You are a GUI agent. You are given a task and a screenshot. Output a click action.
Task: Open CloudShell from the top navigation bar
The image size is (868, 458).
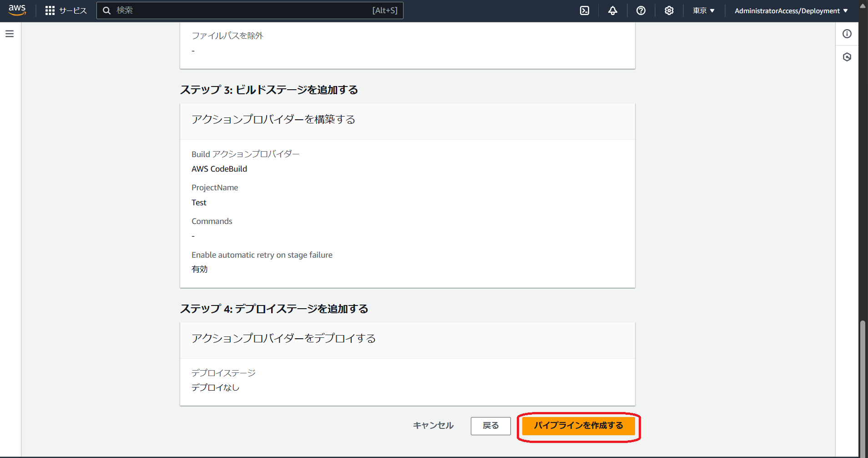(585, 10)
